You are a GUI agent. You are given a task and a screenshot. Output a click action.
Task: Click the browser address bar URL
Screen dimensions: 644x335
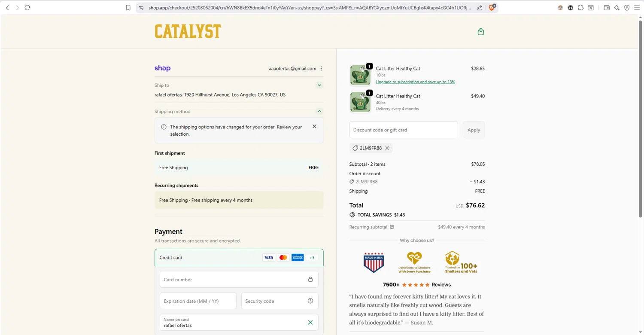point(309,8)
